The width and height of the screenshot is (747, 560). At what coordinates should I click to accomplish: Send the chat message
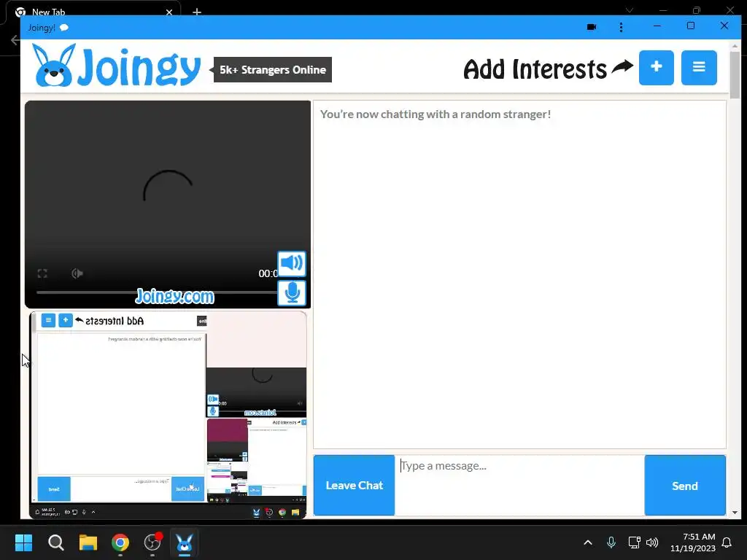click(x=685, y=485)
